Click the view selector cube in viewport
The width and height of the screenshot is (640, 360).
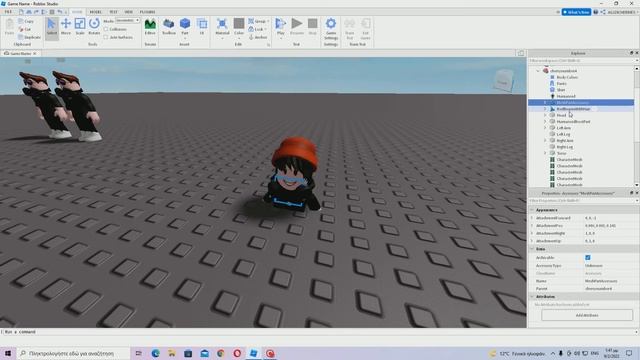click(503, 80)
